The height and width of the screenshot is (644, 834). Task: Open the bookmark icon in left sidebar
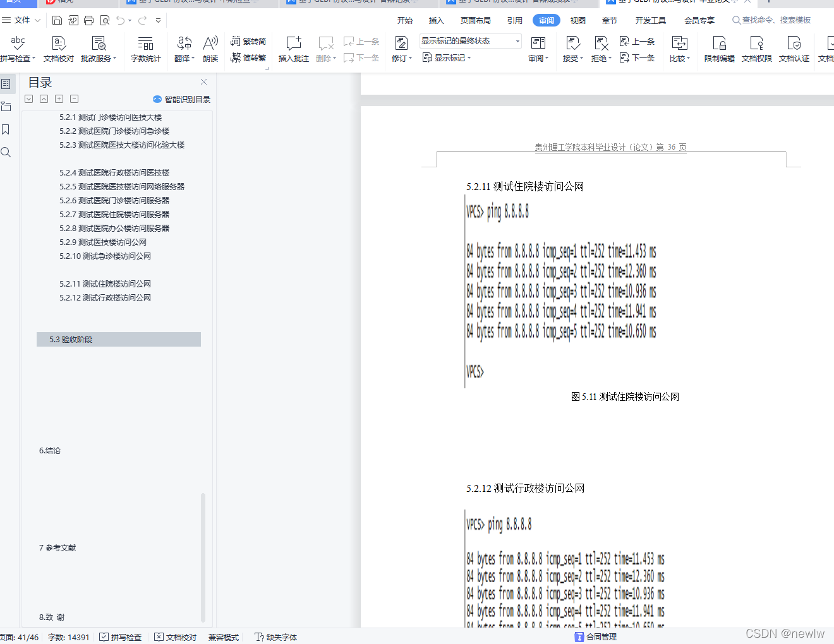click(6, 129)
